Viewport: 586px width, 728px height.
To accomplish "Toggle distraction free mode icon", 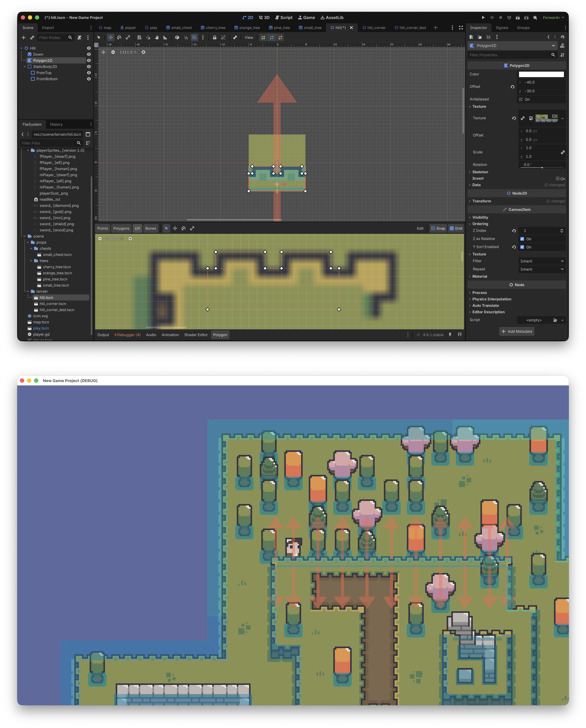I will click(461, 28).
